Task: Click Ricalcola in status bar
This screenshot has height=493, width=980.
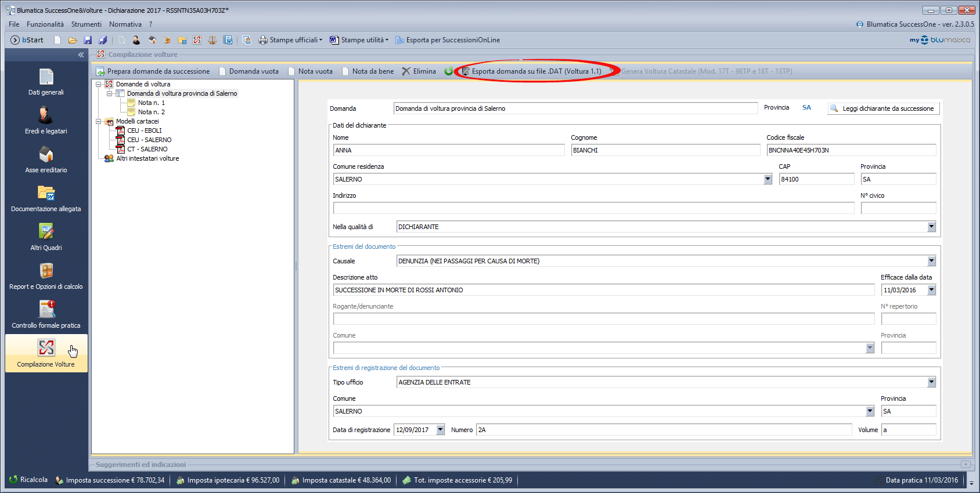Action: point(28,480)
